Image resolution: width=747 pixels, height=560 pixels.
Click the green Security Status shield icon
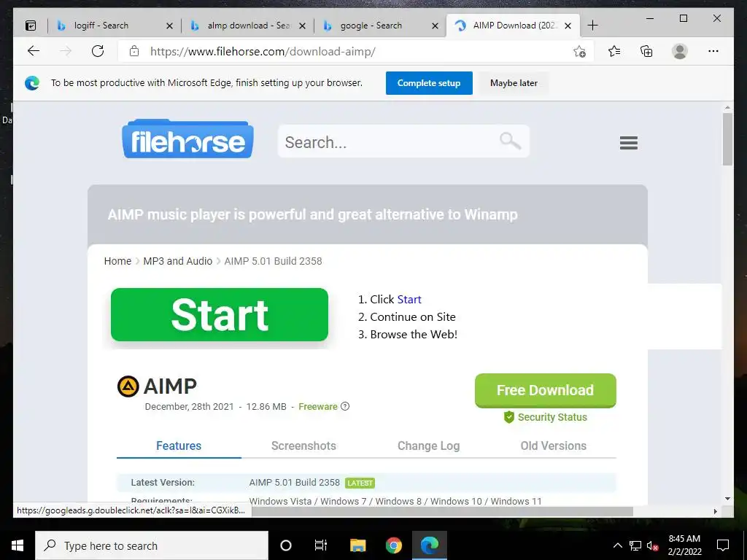(x=508, y=417)
